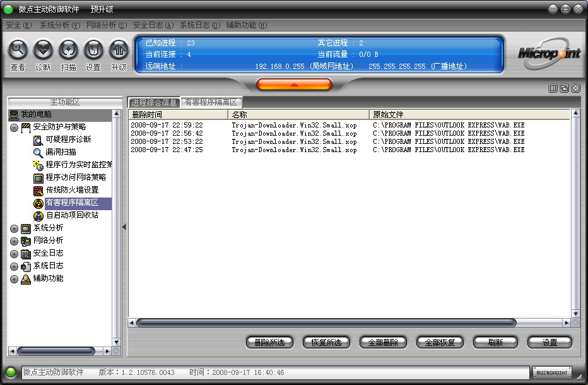Click the bottom-right 设置 button
Viewport: 588px width, 385px height.
tap(550, 342)
